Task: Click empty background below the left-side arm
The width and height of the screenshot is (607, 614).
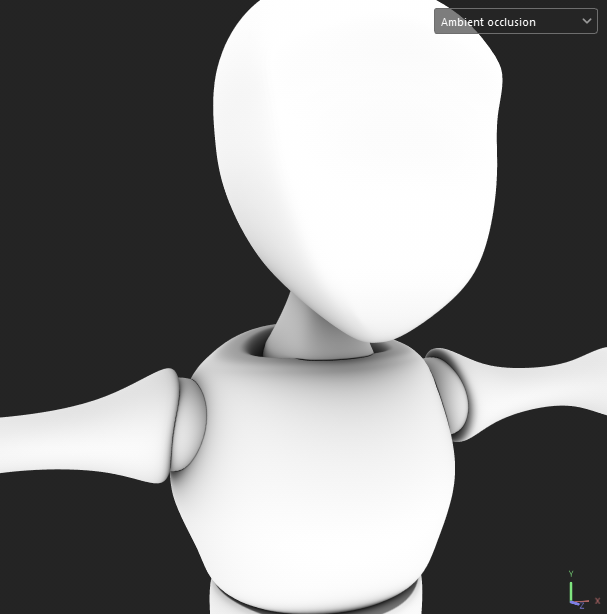Action: click(x=80, y=540)
